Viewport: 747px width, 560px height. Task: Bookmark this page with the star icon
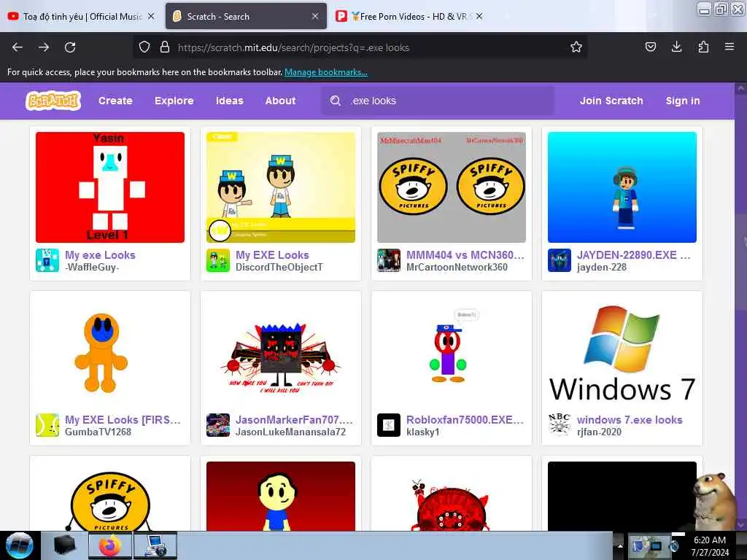576,47
